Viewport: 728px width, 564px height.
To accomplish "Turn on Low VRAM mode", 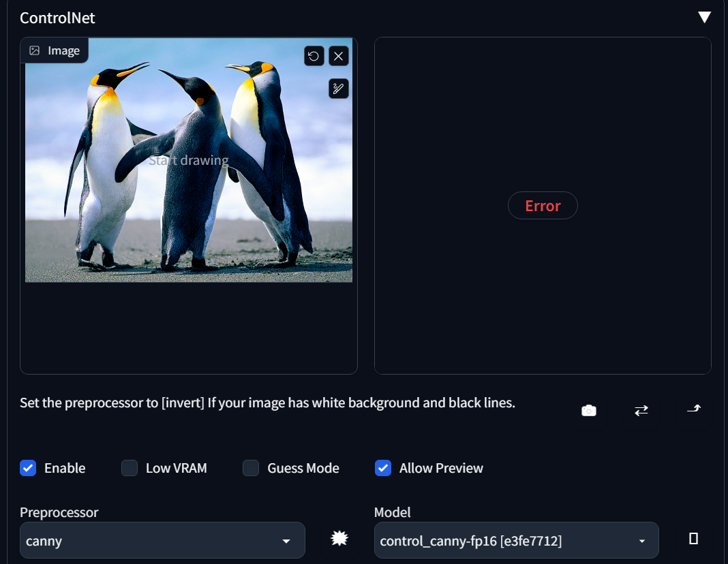I will pos(129,468).
